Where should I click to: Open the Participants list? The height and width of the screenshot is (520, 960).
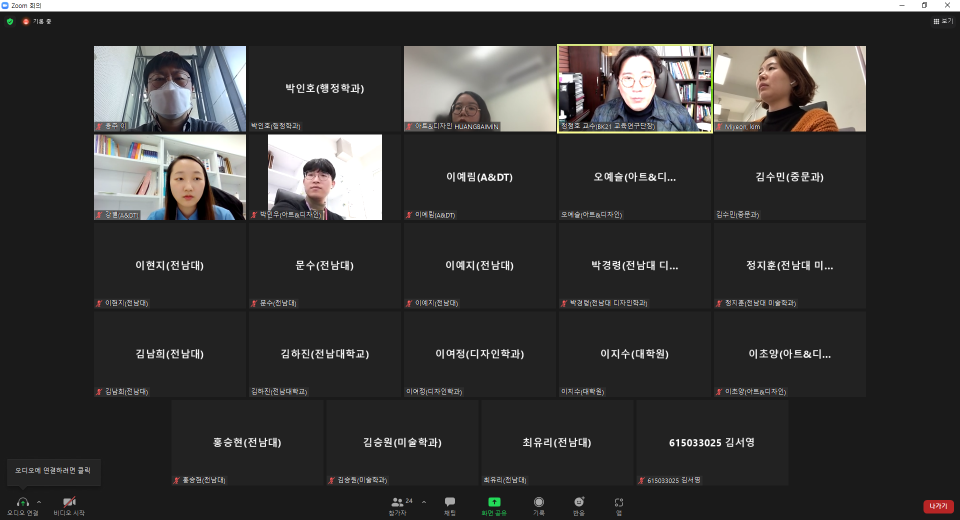coord(398,503)
